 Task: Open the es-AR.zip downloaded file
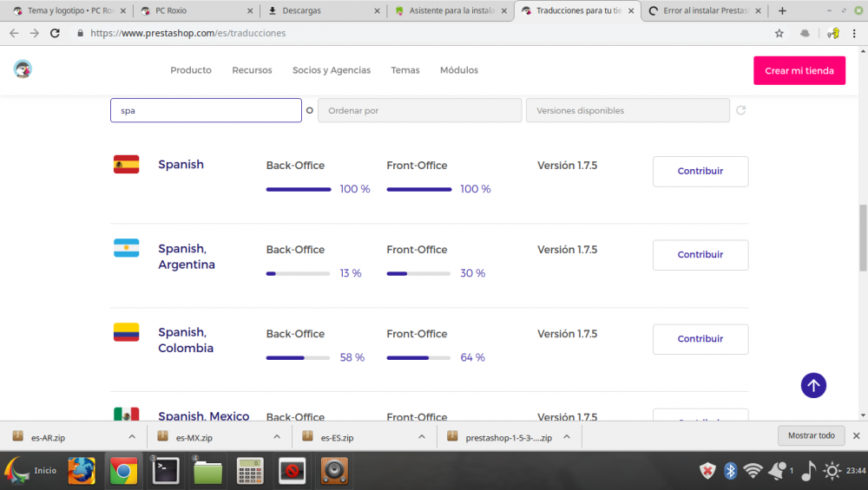48,437
